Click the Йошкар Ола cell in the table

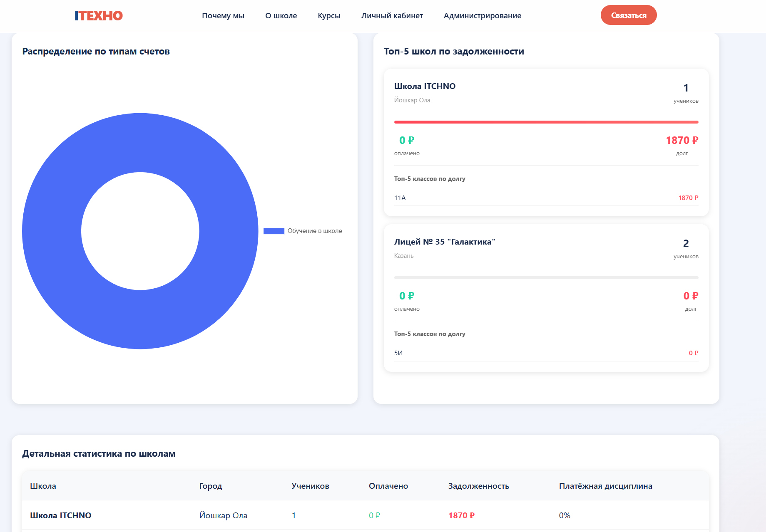(x=223, y=515)
